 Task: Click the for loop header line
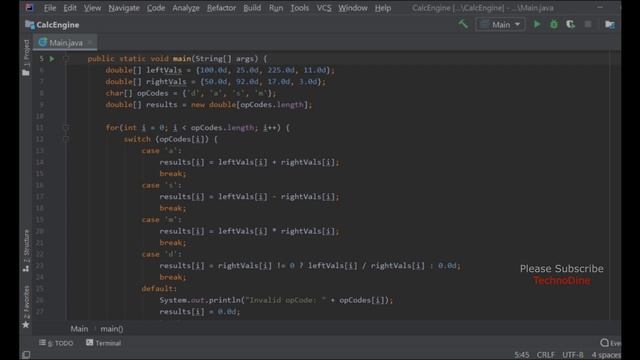coord(198,128)
